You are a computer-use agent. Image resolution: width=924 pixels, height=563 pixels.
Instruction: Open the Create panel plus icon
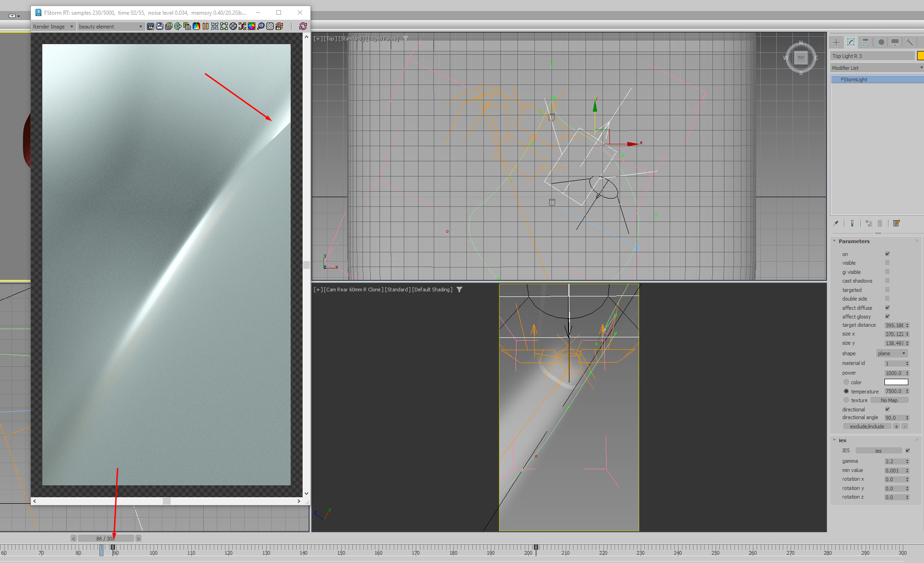836,42
